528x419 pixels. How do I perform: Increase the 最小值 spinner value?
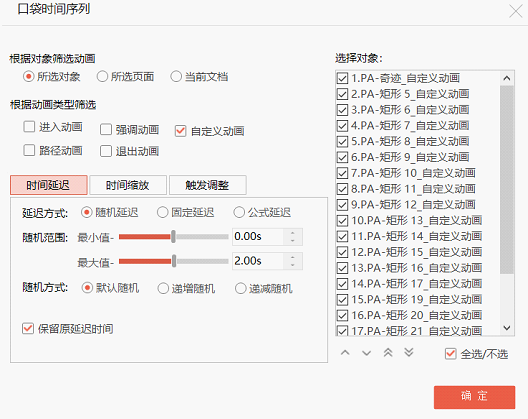click(x=292, y=233)
